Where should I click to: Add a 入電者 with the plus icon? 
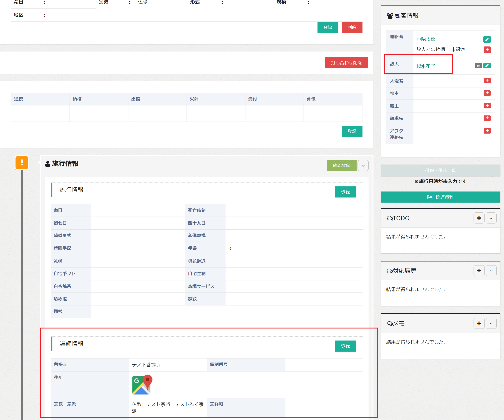pos(487,80)
